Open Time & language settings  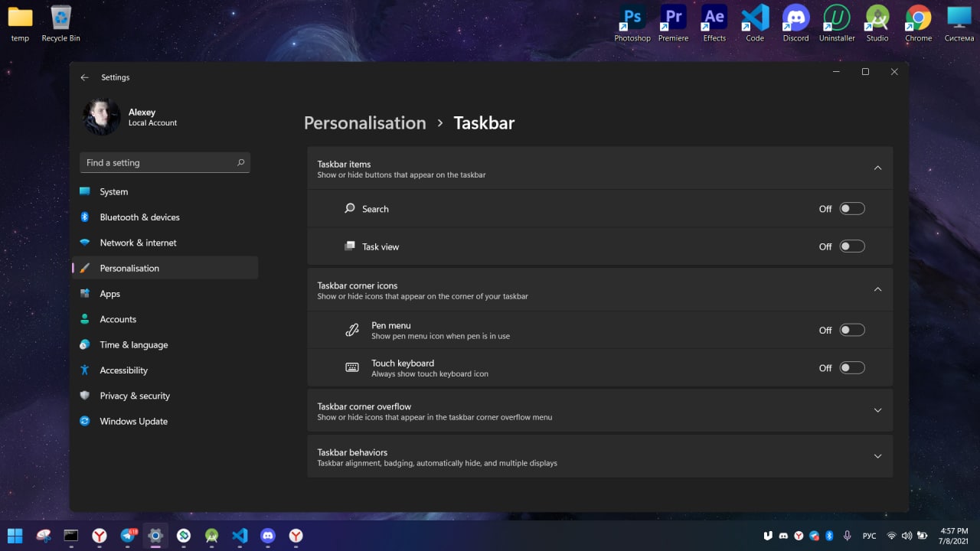coord(165,344)
